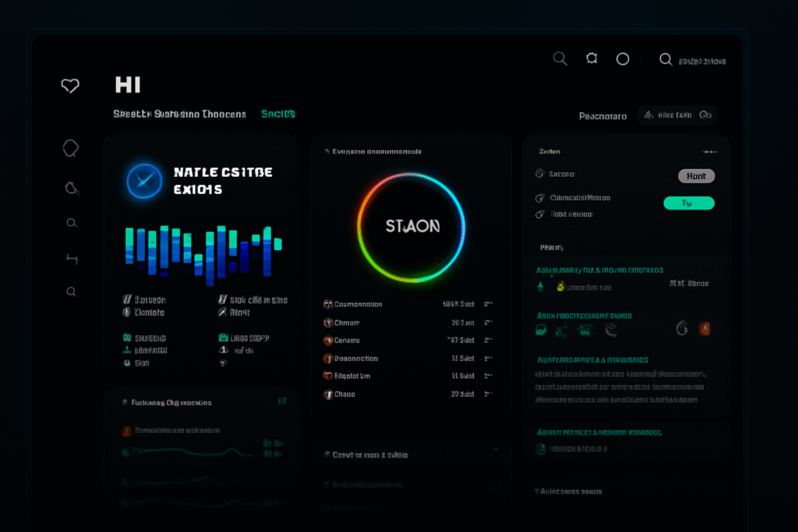Click the upper search icon in the sidebar
The width and height of the screenshot is (798, 532).
point(72,224)
